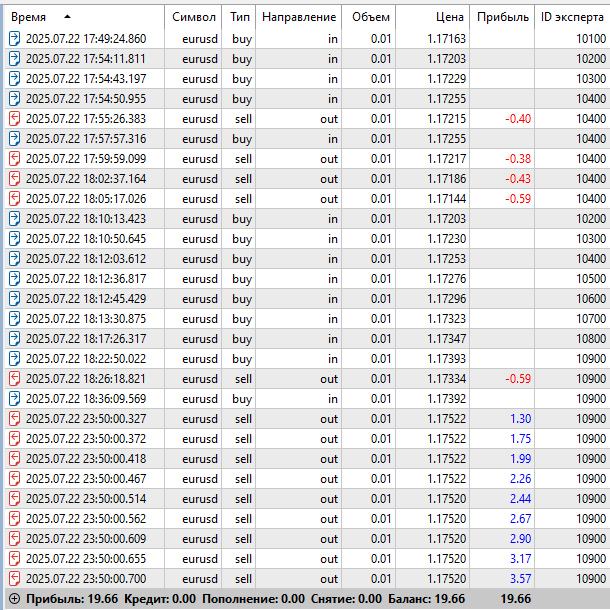Click deal-in icon at 17:54:43.197
Image resolution: width=610 pixels, height=610 pixels.
[14, 79]
